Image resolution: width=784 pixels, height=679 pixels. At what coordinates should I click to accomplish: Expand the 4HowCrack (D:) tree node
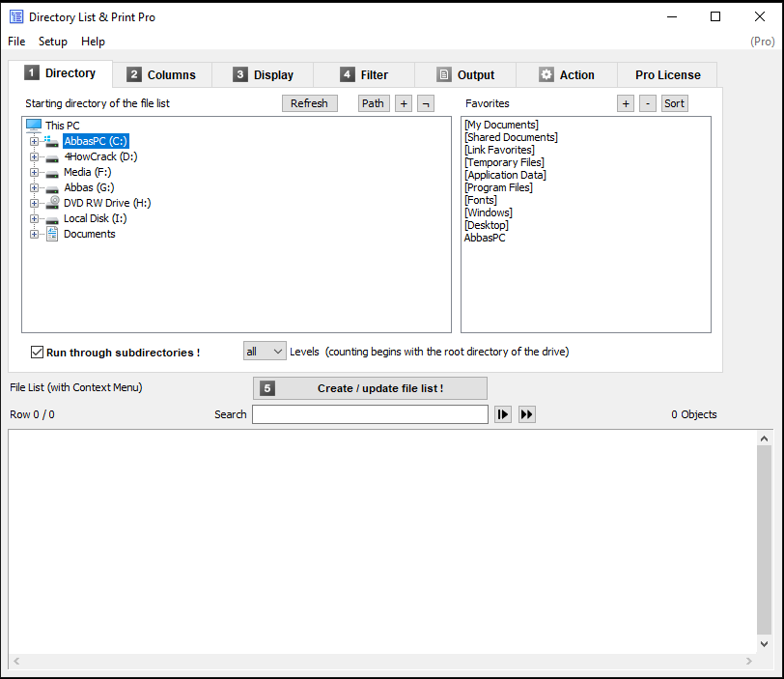pyautogui.click(x=34, y=157)
